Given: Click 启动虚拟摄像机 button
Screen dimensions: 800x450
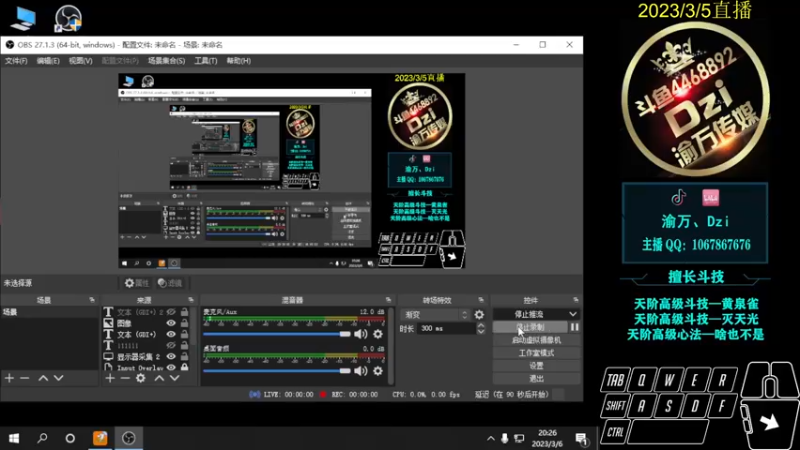Looking at the screenshot, I should point(536,340).
